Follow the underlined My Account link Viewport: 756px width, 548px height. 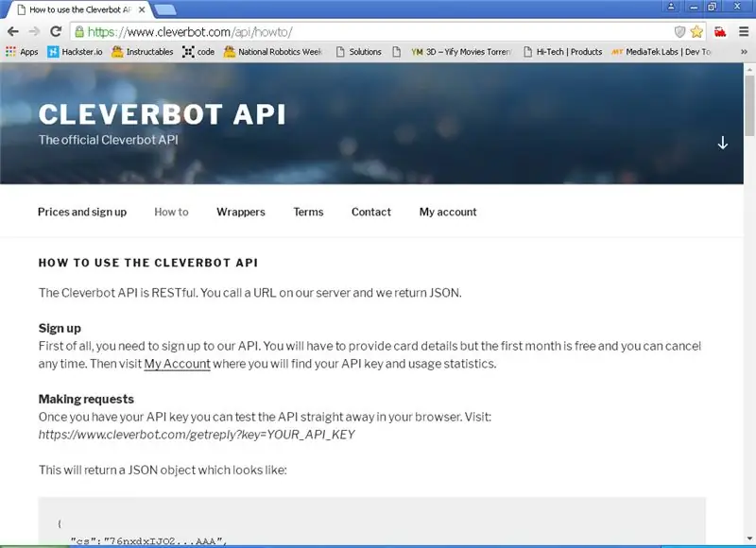pos(177,364)
